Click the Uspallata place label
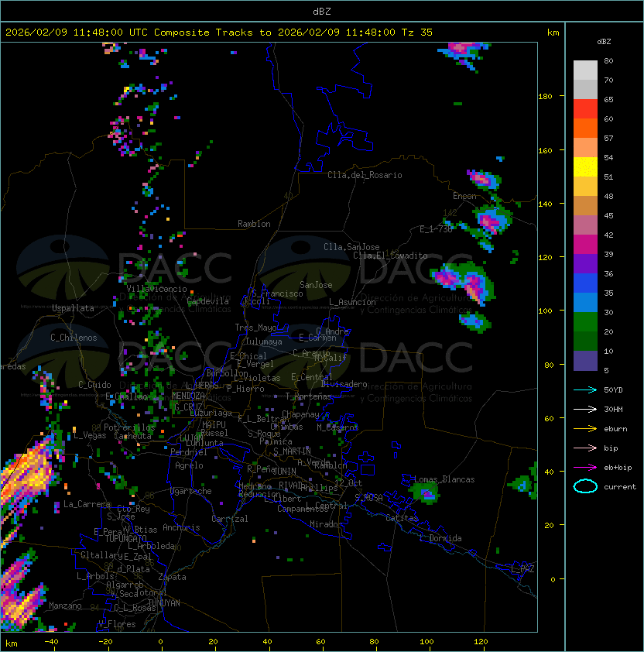 pyautogui.click(x=73, y=308)
